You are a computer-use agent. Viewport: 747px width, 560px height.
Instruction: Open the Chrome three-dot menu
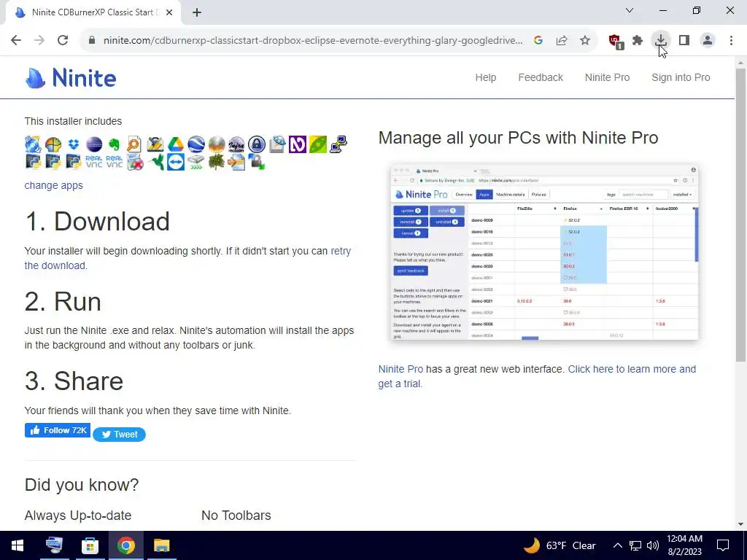(x=731, y=40)
